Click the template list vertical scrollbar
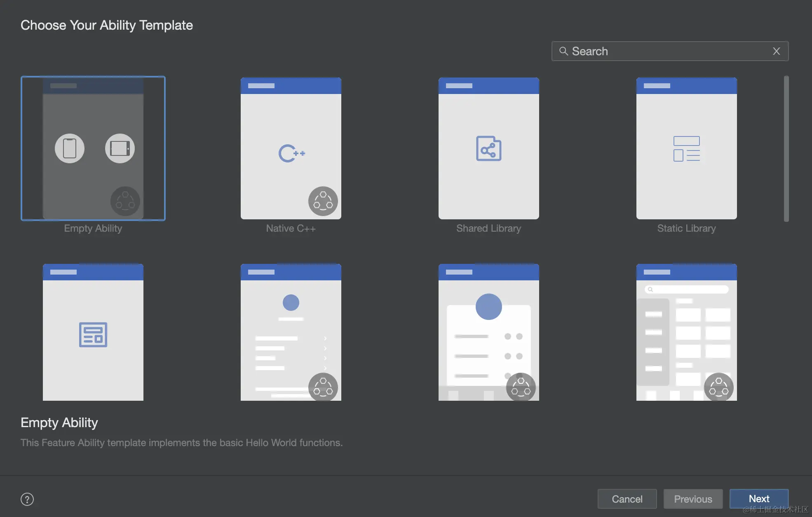 pos(786,148)
